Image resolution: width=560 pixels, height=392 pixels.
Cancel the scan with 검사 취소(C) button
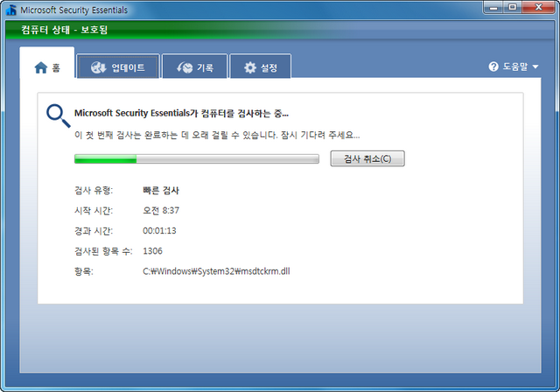[x=367, y=158]
